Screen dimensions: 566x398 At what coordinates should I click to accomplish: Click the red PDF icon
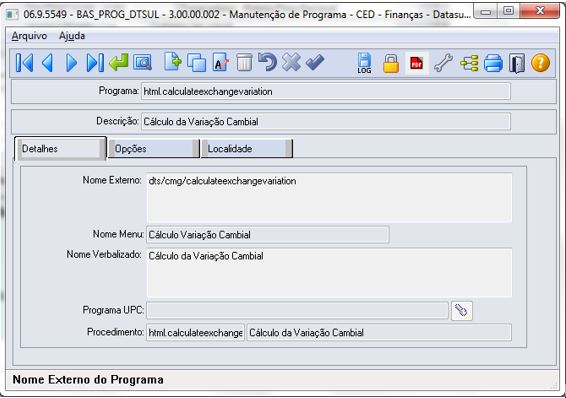(x=417, y=63)
